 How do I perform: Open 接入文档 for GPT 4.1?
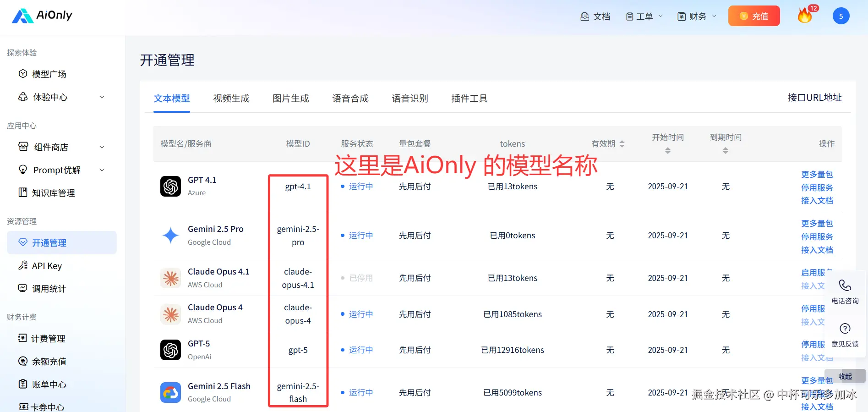point(817,201)
